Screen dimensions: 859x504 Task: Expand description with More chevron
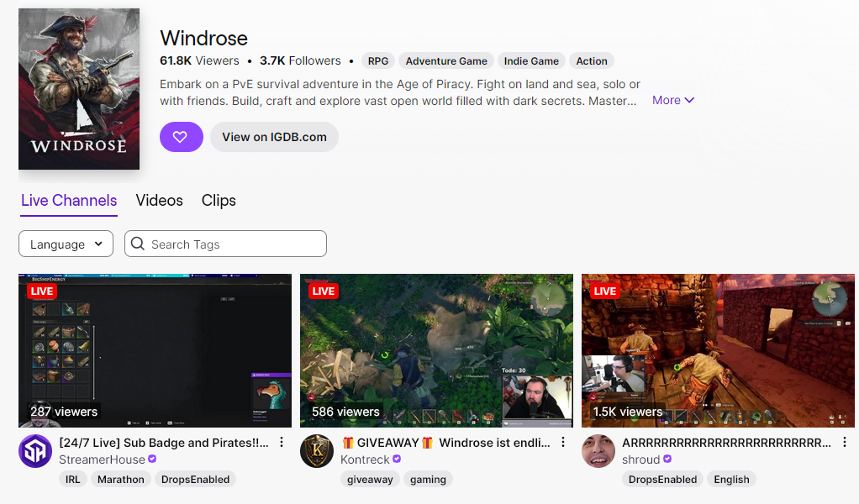tap(673, 100)
